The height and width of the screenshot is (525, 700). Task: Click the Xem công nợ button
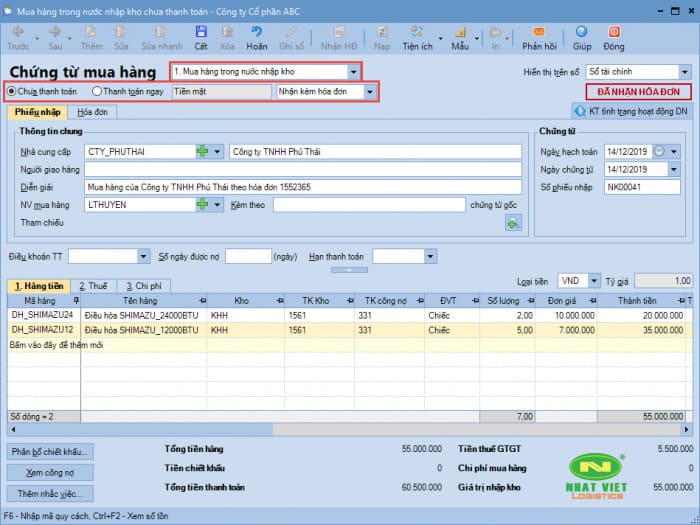50,472
